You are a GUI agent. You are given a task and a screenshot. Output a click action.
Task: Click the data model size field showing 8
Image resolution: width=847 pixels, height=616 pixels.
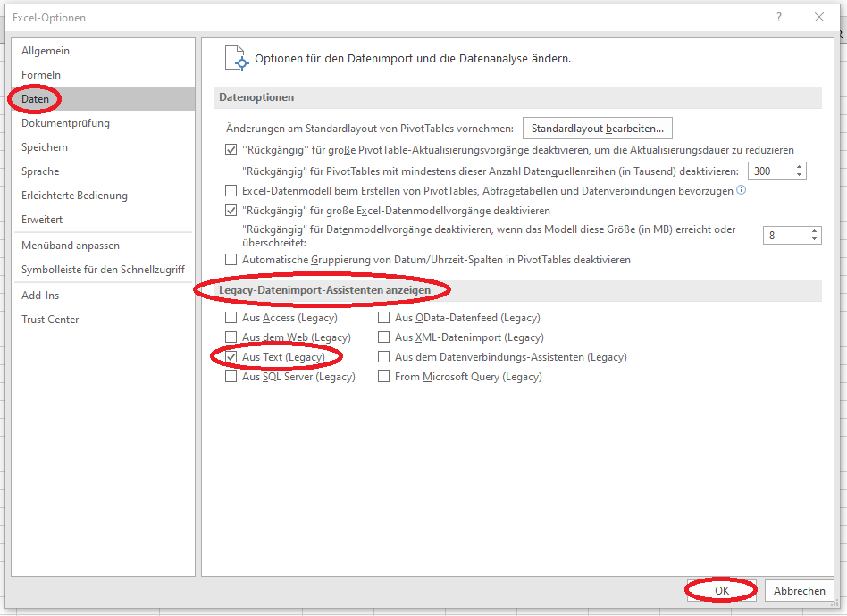(x=786, y=236)
